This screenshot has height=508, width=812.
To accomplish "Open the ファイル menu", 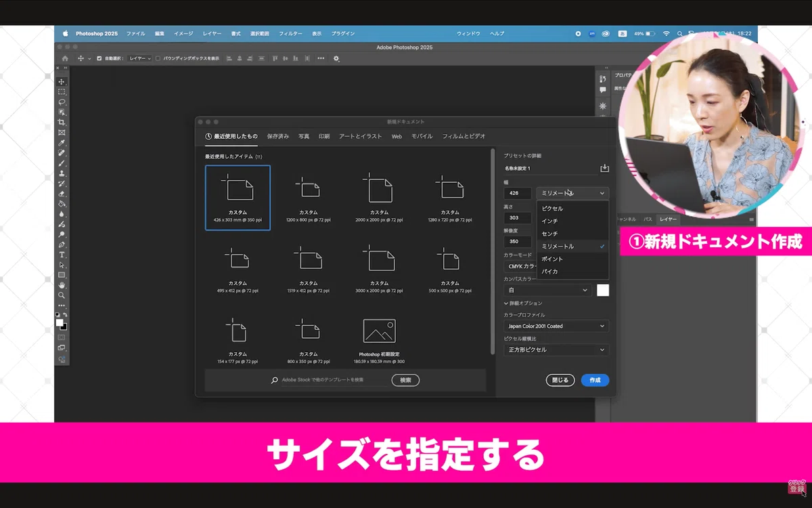I will pos(135,33).
